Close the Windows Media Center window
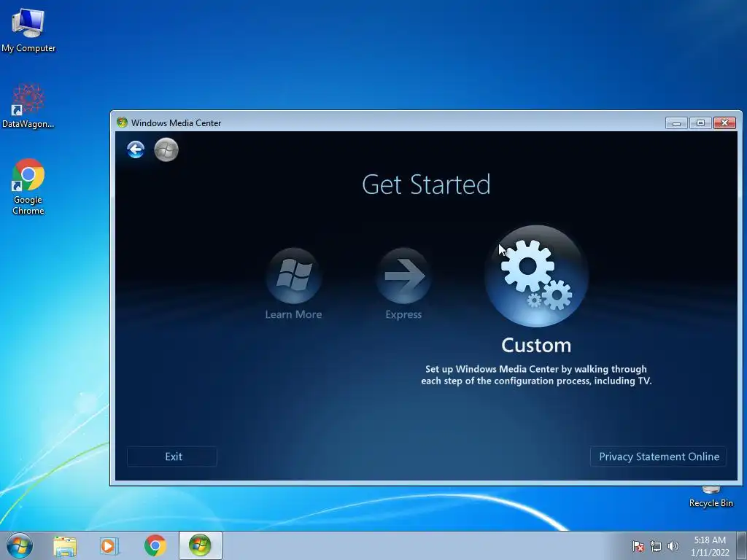The height and width of the screenshot is (560, 747). (x=724, y=122)
